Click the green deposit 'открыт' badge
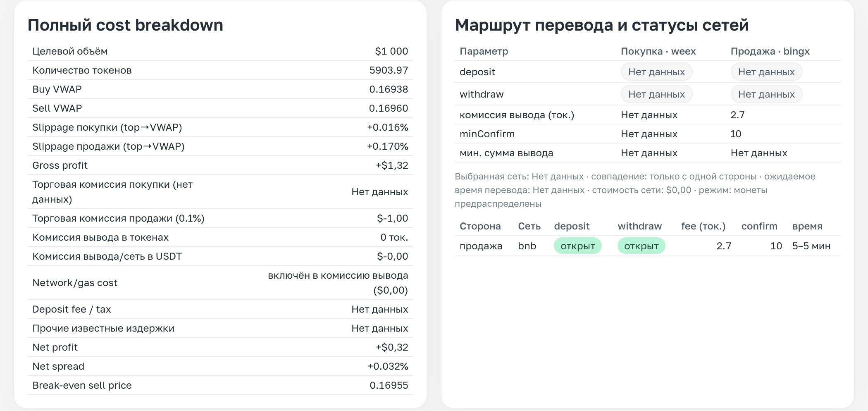The image size is (868, 411). (x=578, y=246)
